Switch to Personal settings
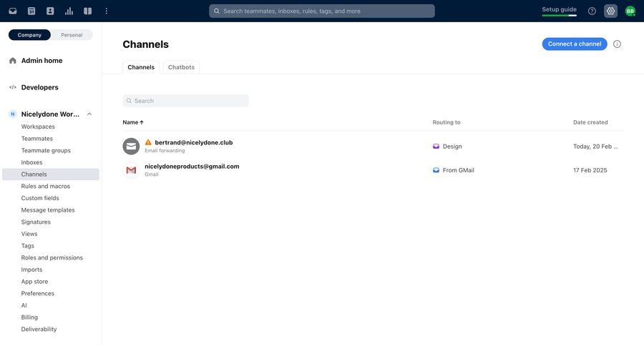 (72, 35)
